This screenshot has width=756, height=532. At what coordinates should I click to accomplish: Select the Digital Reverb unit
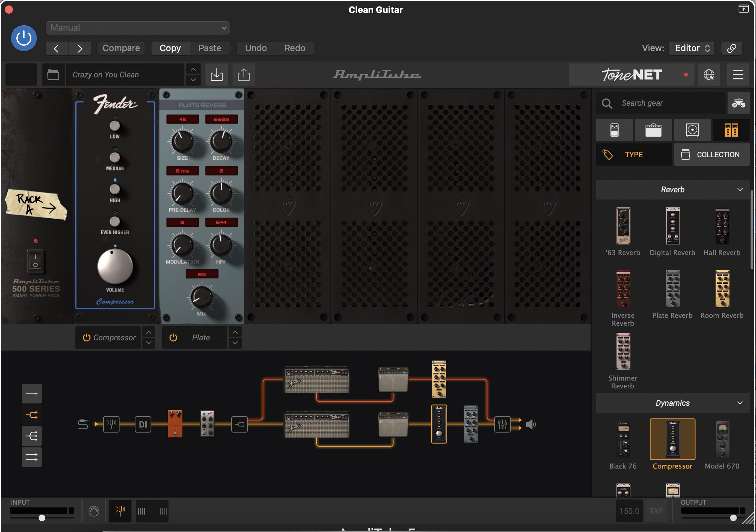coord(672,232)
